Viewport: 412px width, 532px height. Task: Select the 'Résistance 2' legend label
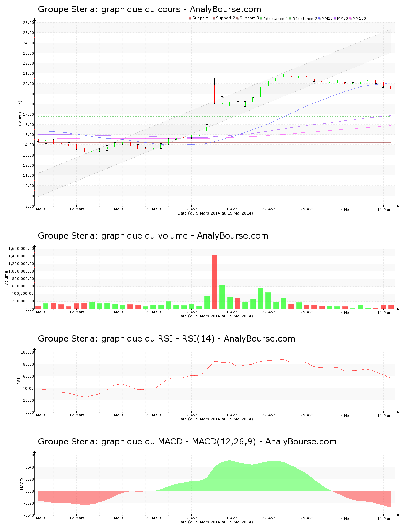click(305, 19)
